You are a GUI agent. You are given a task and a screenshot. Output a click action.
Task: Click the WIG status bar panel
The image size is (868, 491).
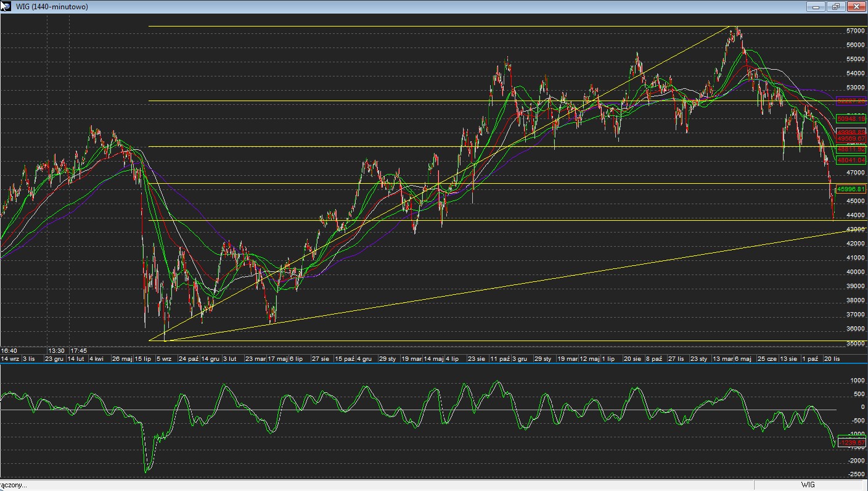click(x=808, y=485)
